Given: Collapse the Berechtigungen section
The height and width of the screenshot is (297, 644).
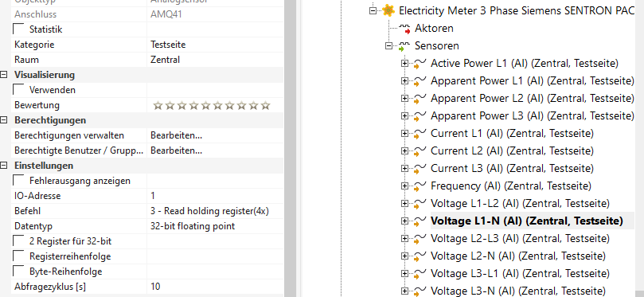Looking at the screenshot, I should click(4, 120).
